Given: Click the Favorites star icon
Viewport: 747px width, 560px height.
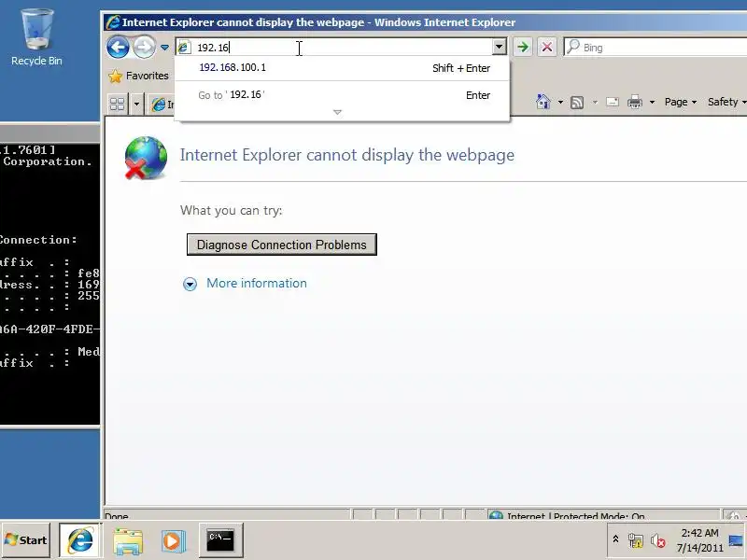Looking at the screenshot, I should [115, 77].
